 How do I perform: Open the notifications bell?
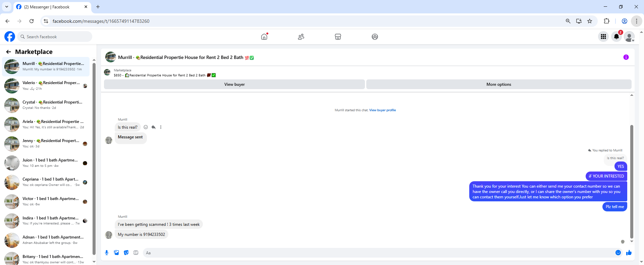coord(616,37)
